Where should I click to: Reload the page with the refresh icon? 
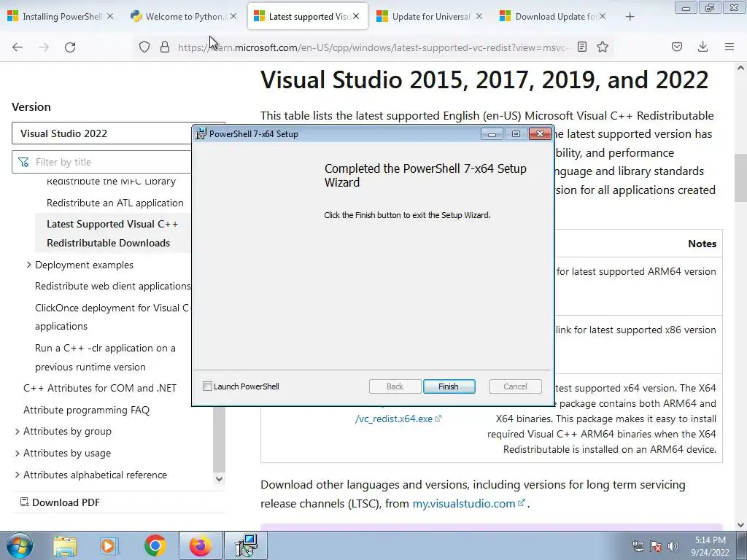70,47
